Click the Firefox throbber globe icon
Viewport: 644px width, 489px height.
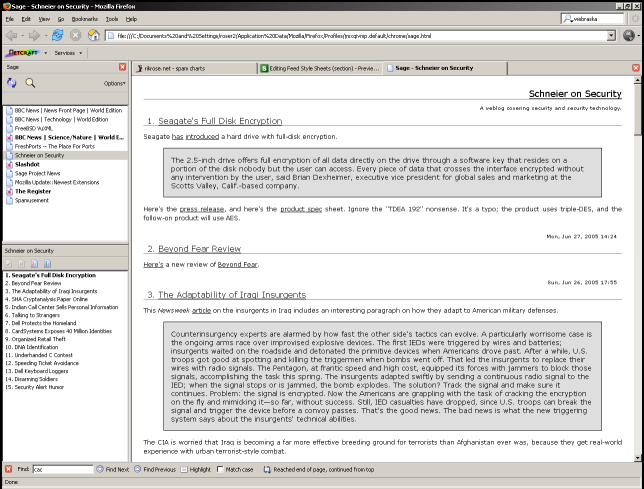coord(628,35)
